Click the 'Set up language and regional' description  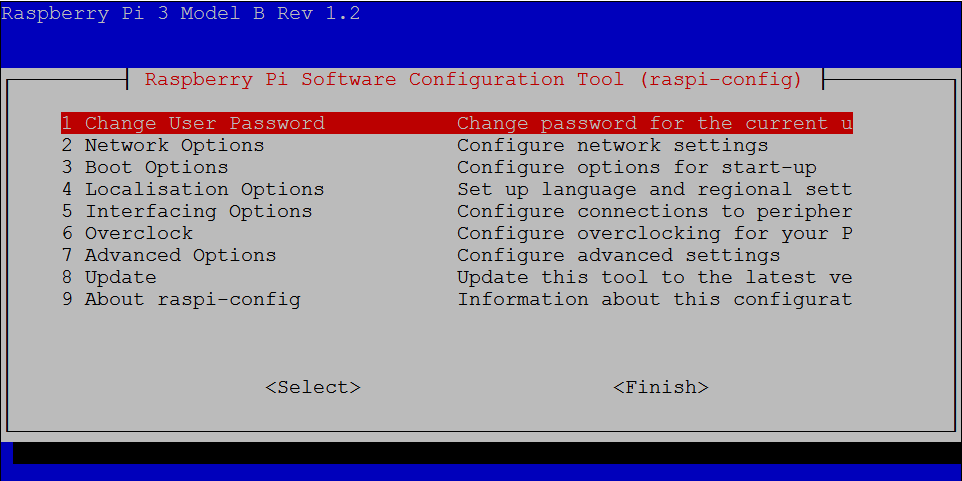pyautogui.click(x=654, y=189)
